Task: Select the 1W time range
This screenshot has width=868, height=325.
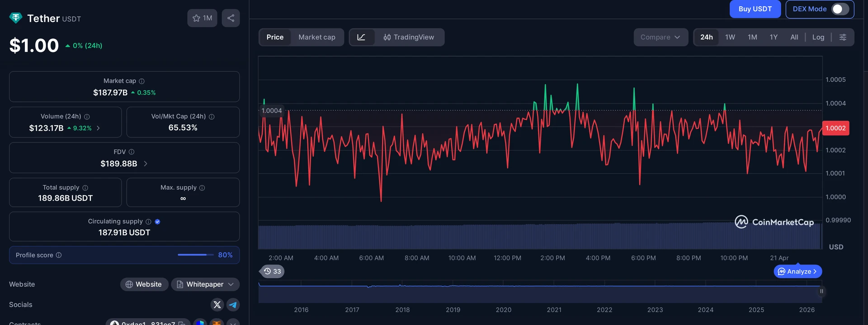Action: coord(730,37)
